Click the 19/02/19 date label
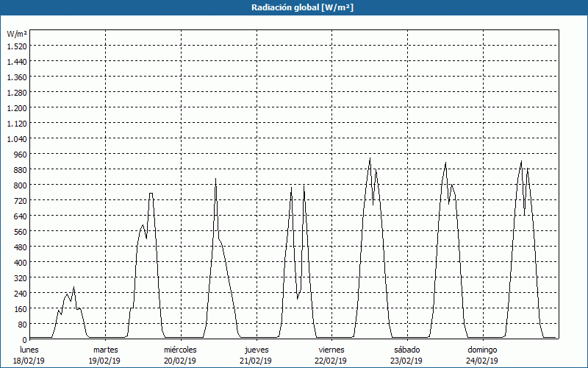588x368 pixels. point(104,361)
